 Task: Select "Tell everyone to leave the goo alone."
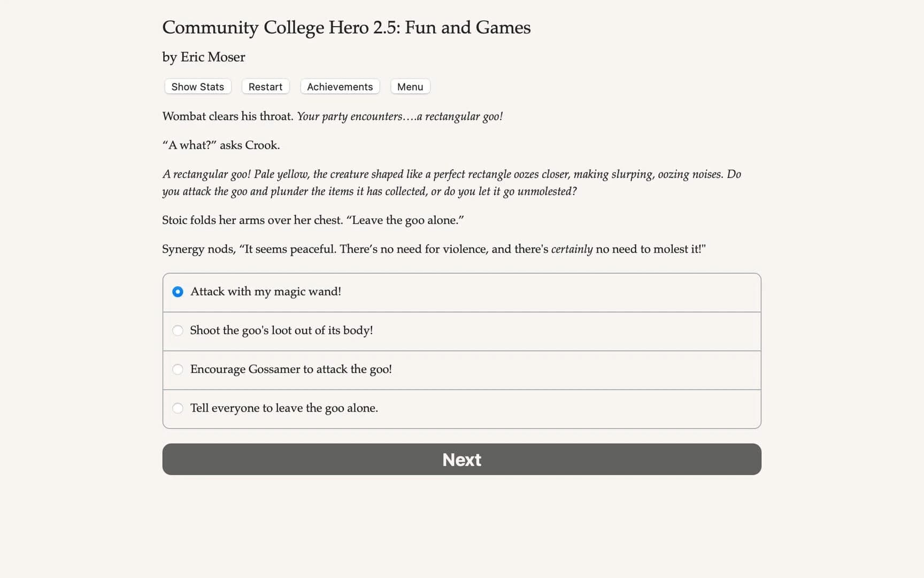tap(284, 408)
